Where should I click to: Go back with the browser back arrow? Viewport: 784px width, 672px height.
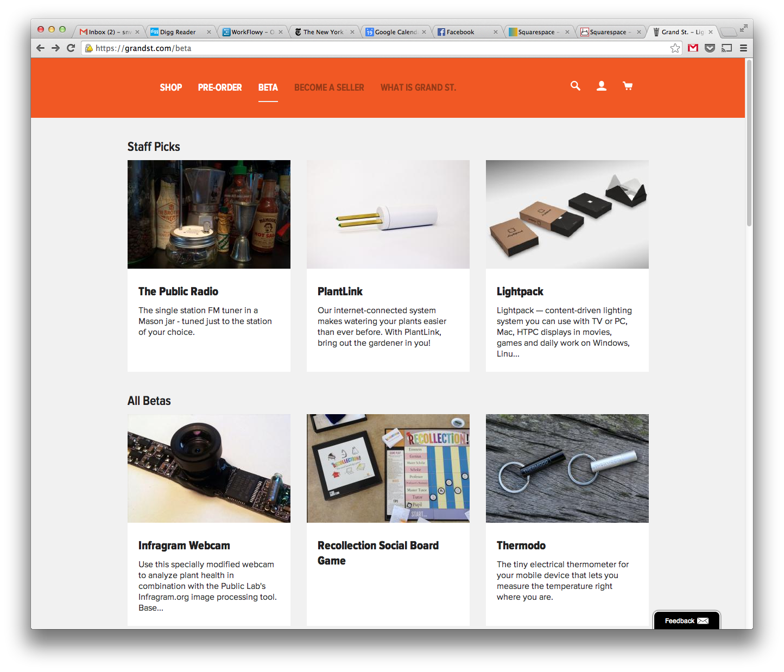40,48
